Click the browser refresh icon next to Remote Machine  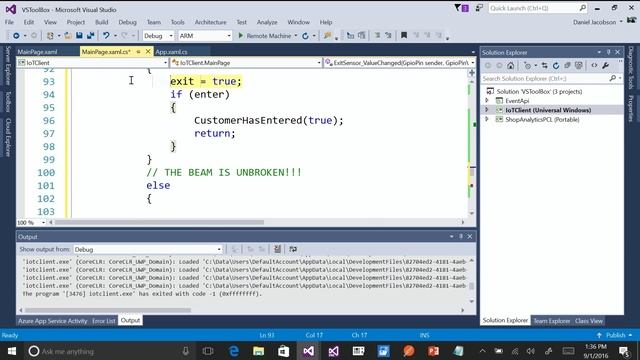[x=305, y=36]
